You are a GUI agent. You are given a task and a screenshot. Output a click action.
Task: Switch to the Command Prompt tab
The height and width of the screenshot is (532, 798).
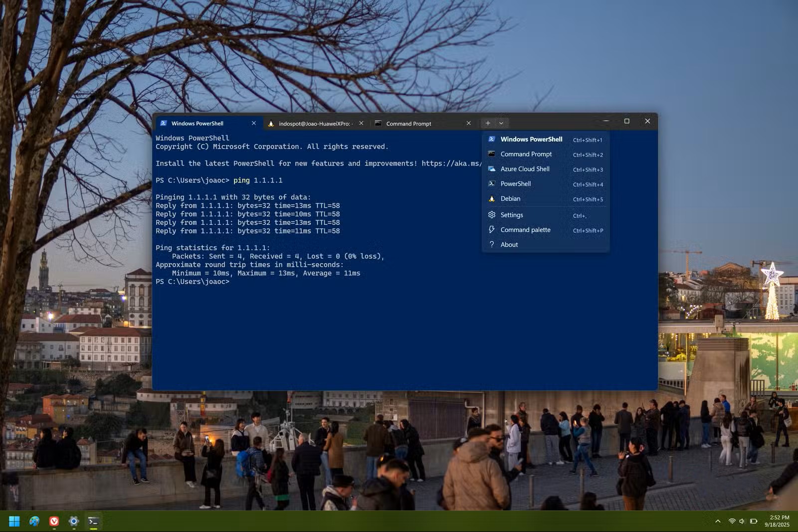[x=409, y=123]
